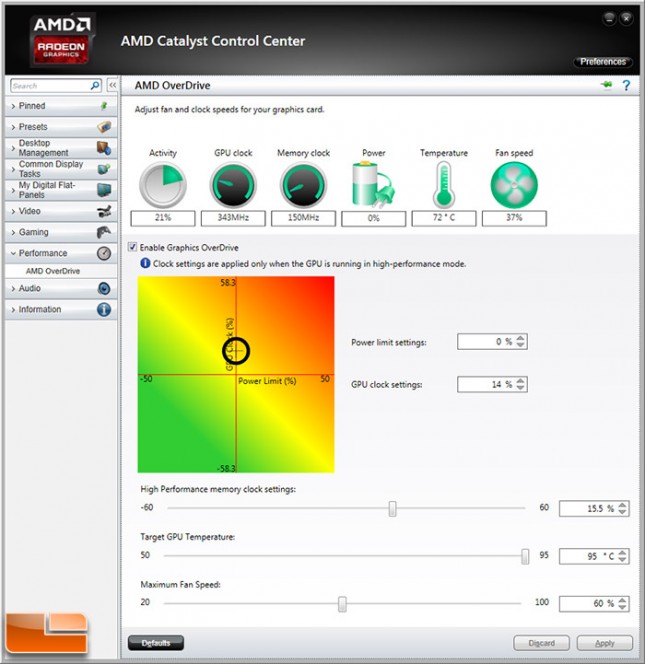Click the Gaming controller icon
Screen dimensions: 645x664
click(x=104, y=232)
